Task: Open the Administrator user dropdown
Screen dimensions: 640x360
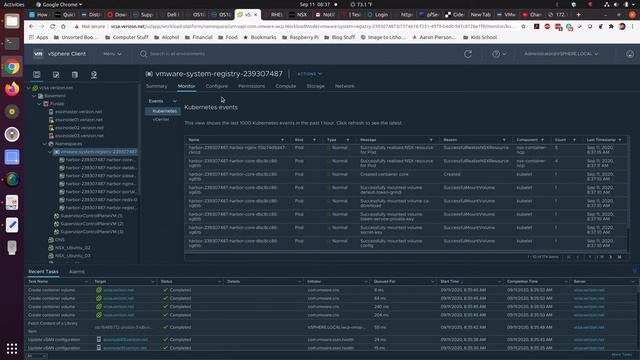Action: click(x=561, y=54)
